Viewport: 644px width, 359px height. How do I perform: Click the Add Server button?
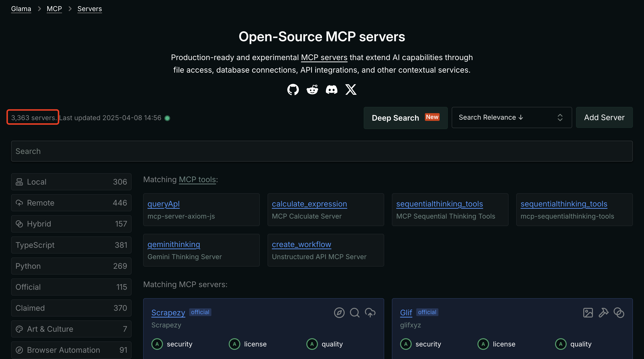tap(604, 117)
